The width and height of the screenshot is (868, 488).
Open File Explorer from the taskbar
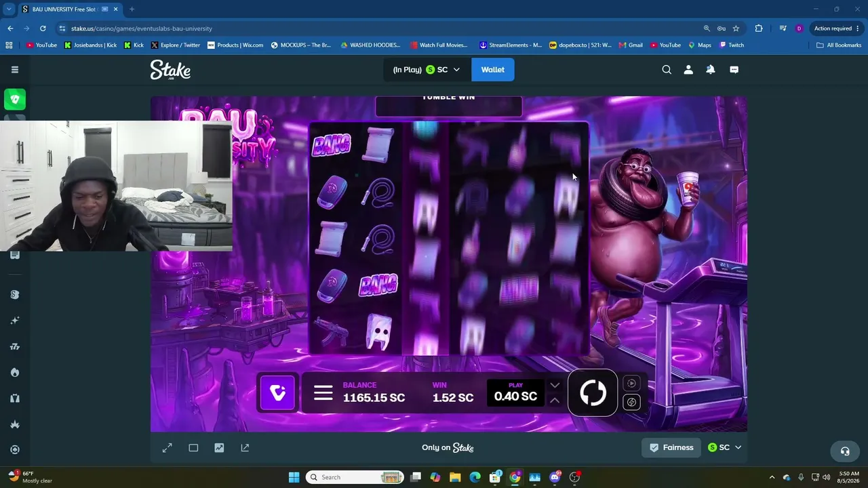tap(455, 477)
